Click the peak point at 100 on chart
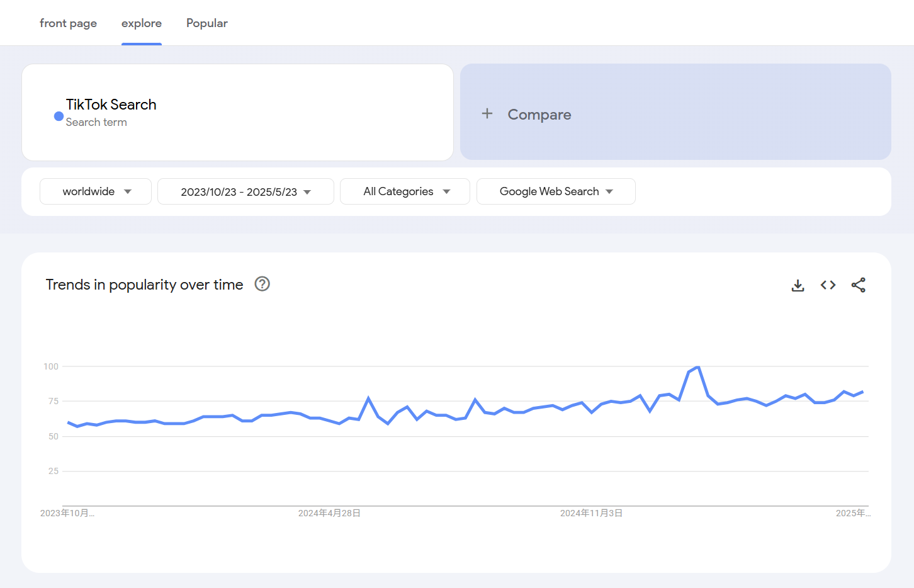Image resolution: width=914 pixels, height=588 pixels. [698, 367]
